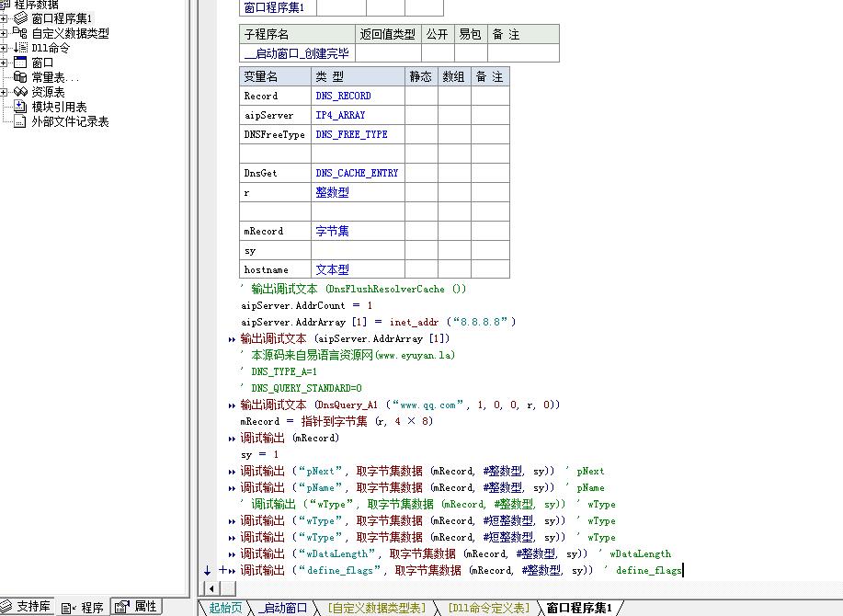Click the 调试输出 "define_flags" code line

(461, 571)
